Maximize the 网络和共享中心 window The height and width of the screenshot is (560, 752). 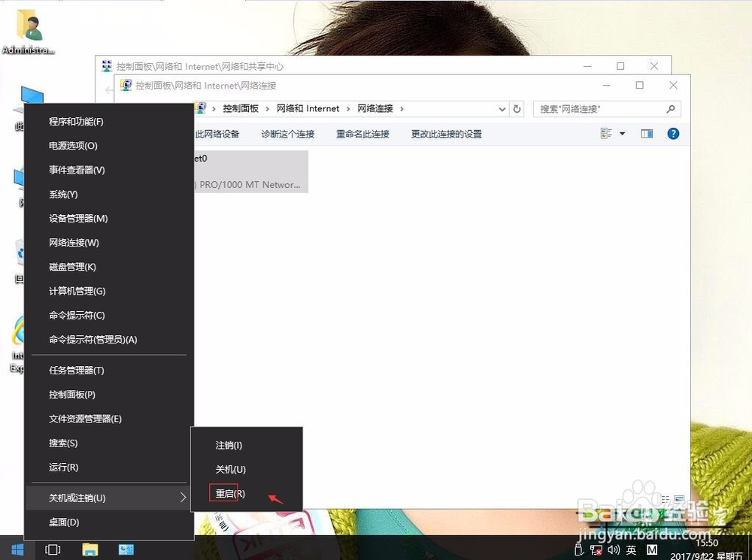[x=620, y=66]
